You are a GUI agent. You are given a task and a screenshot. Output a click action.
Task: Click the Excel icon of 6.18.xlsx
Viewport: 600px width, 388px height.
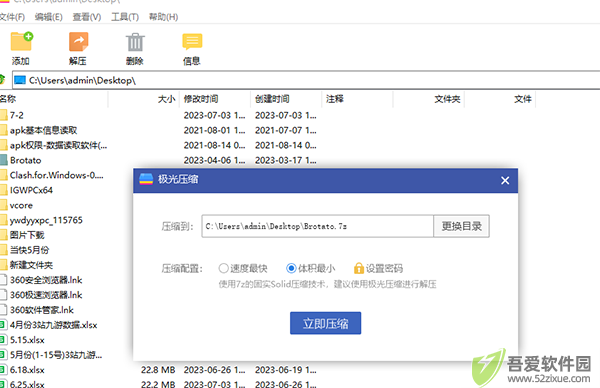(x=3, y=370)
